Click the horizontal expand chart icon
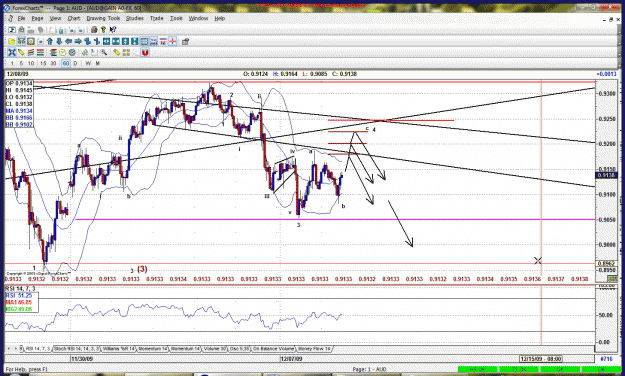This screenshot has width=625, height=376. (106, 41)
